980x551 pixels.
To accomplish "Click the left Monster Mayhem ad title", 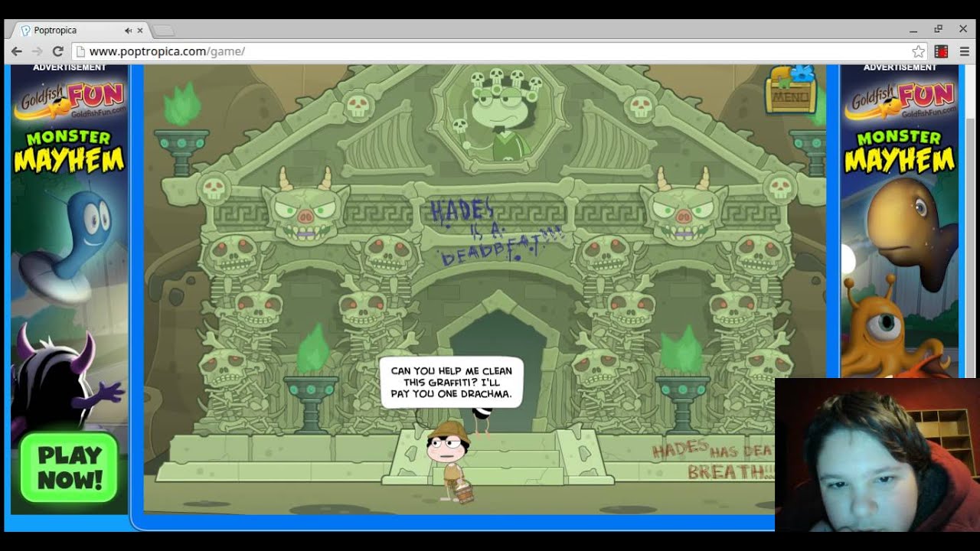I will click(70, 152).
